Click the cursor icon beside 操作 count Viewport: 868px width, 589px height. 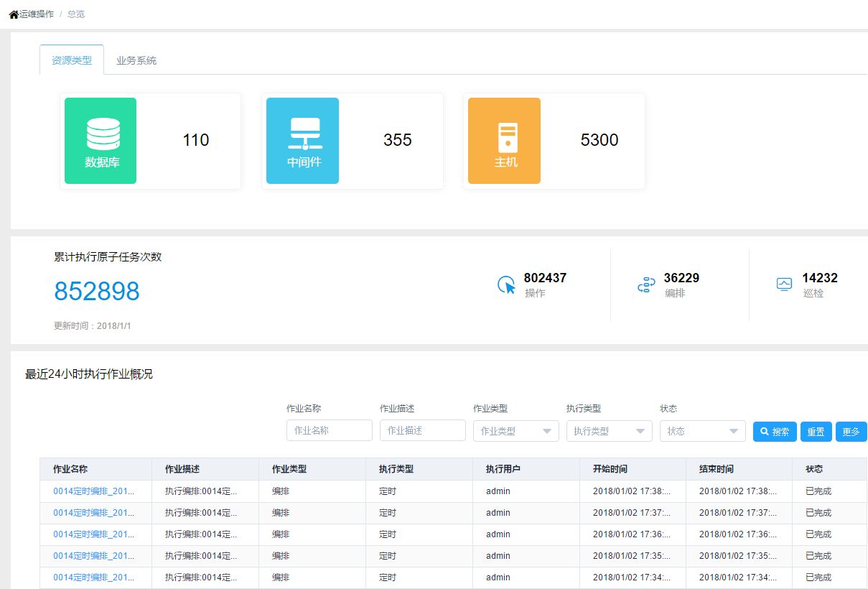pos(507,285)
